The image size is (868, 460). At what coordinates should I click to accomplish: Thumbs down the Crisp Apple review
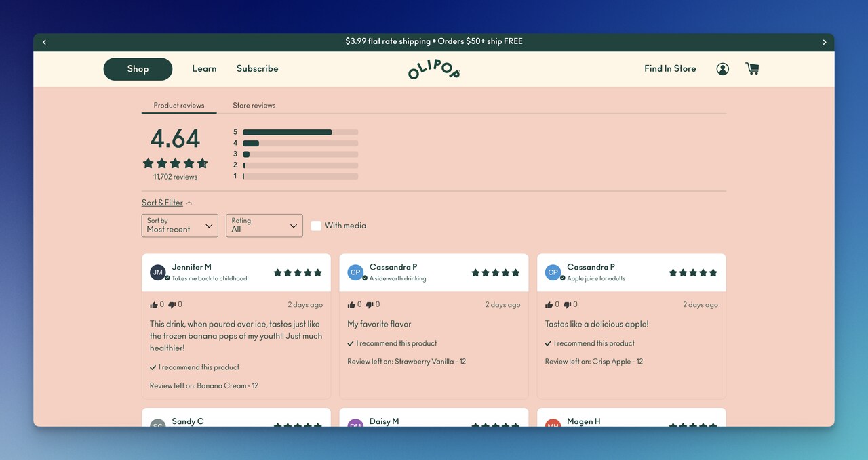567,305
